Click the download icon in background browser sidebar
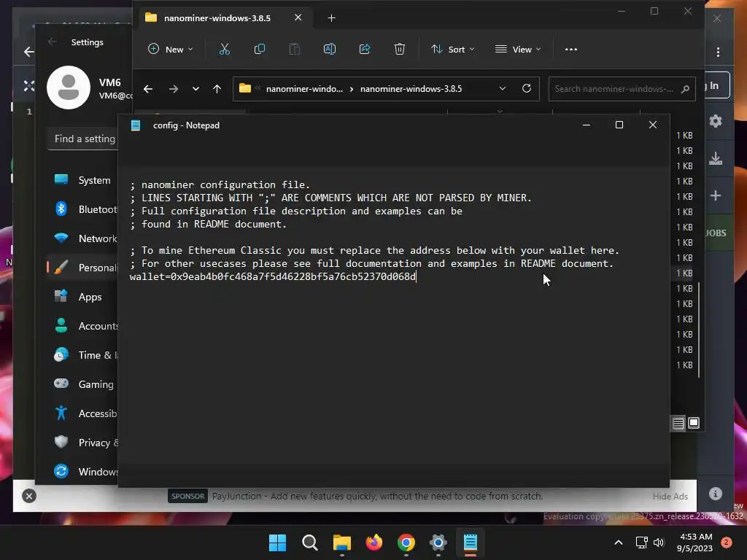Screen dimensions: 747x560 (716, 158)
